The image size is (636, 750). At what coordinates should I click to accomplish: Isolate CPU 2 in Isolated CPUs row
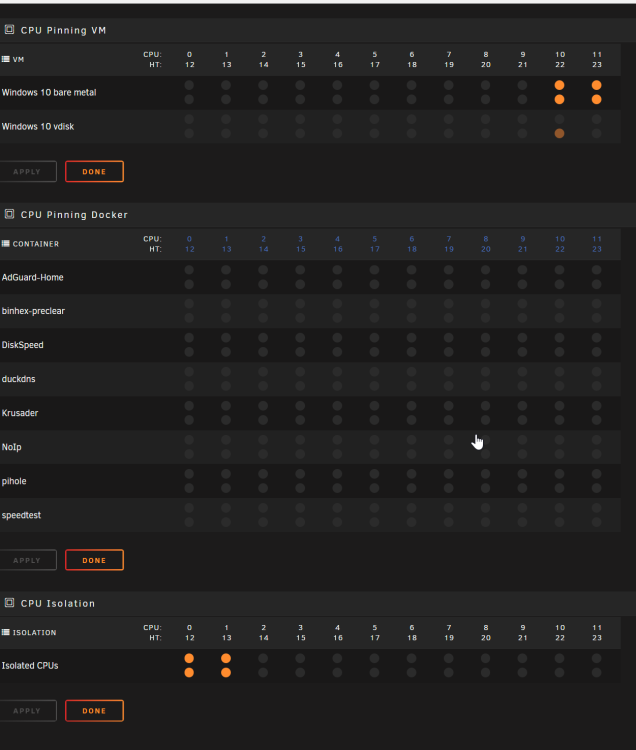[263, 658]
